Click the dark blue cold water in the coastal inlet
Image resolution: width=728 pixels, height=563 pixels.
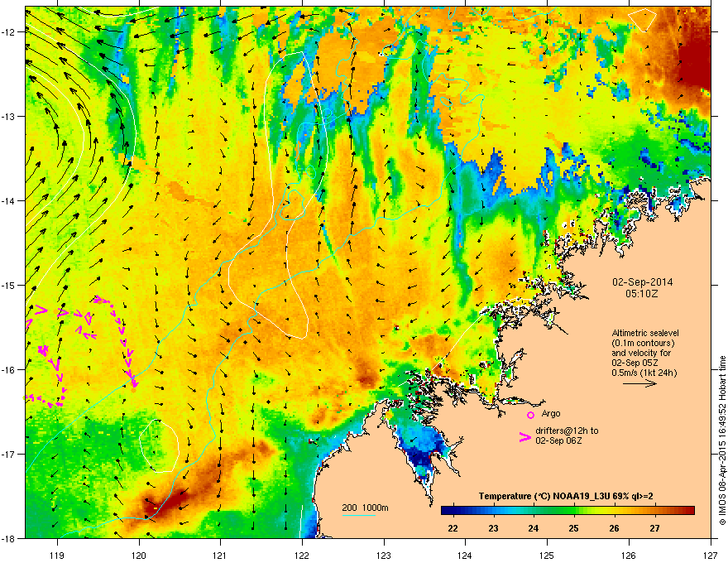click(422, 458)
